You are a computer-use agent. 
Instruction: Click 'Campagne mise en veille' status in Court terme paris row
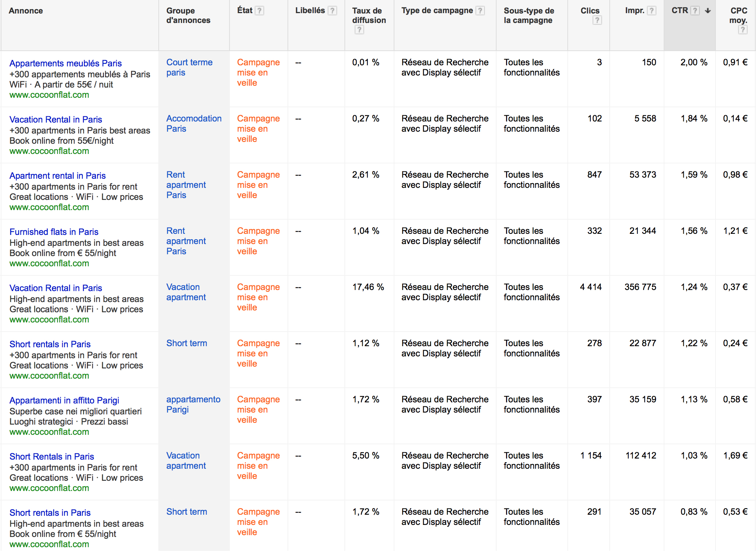(258, 73)
